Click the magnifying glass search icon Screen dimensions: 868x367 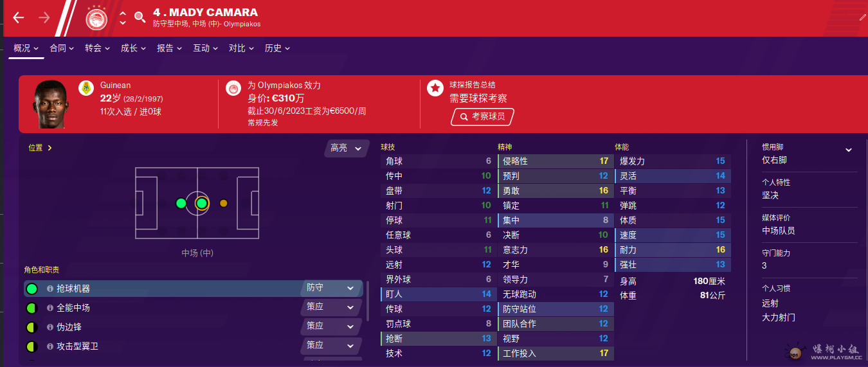[140, 17]
